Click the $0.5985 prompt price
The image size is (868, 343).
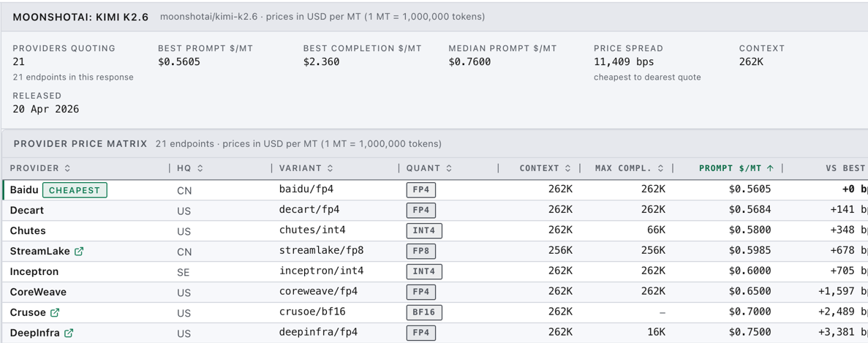(x=750, y=251)
